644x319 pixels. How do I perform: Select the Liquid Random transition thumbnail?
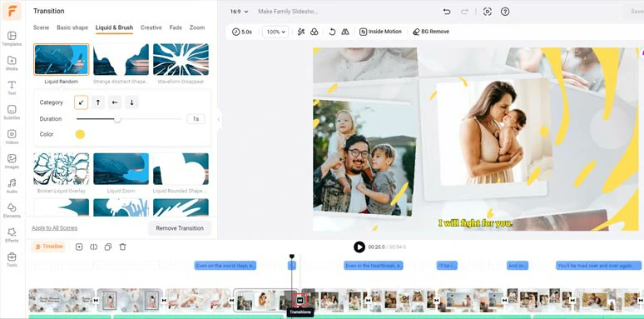(x=62, y=60)
